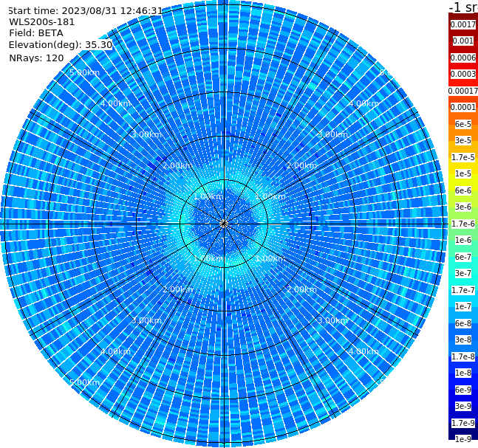Click the 6e-7 colorbar label
Screen dimensions: 478x448
coord(463,257)
